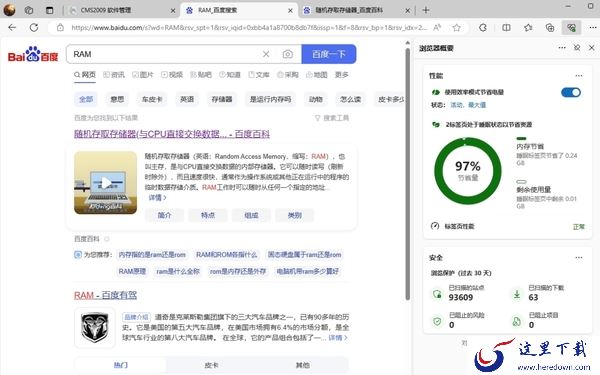The width and height of the screenshot is (600, 375).
Task: Play the 随机存取存储器 video thumbnail
Action: pyautogui.click(x=106, y=183)
